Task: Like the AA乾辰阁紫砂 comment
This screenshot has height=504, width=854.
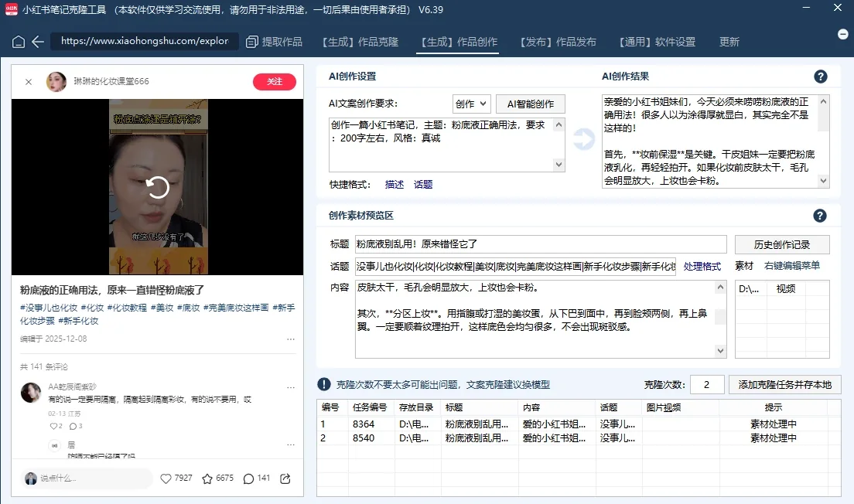Action: click(x=53, y=426)
